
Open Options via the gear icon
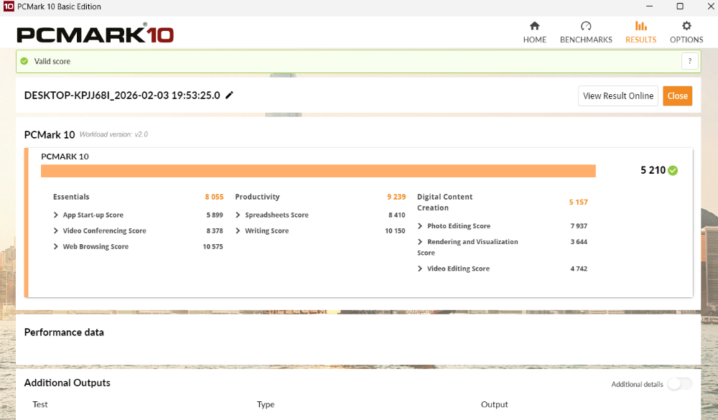tap(686, 26)
